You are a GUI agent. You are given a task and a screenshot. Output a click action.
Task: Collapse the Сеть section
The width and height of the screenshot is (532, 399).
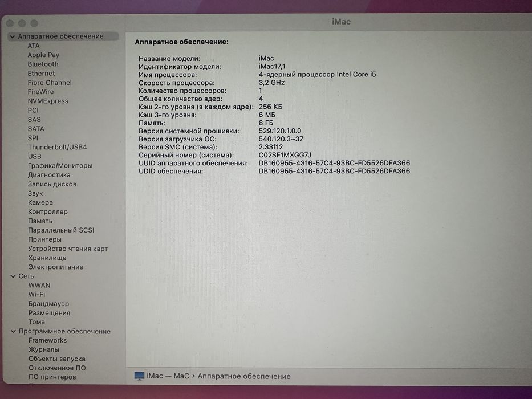point(13,276)
